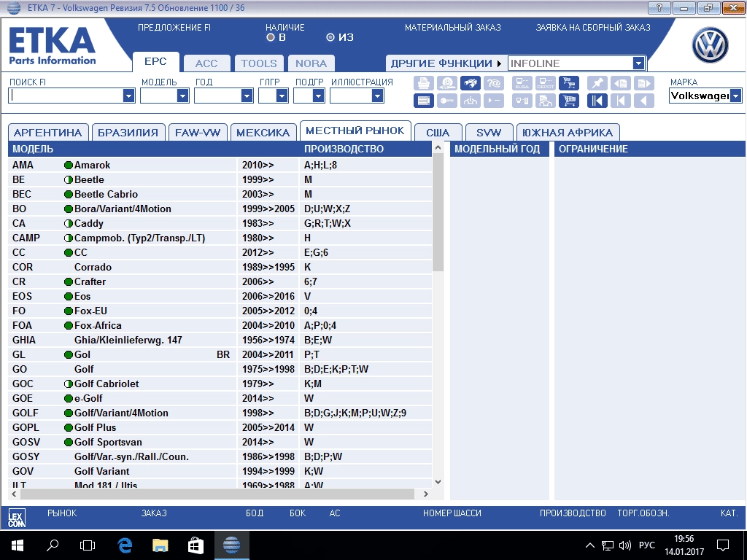Viewport: 747px width, 560px height.
Task: Switch to the EPC tab
Action: (x=156, y=62)
